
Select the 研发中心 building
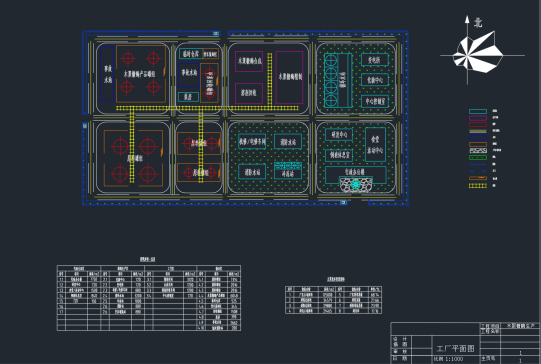coord(339,135)
